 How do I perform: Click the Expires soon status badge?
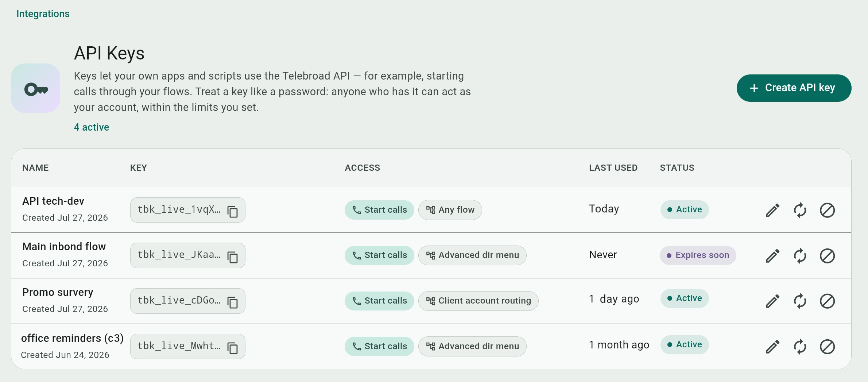698,255
